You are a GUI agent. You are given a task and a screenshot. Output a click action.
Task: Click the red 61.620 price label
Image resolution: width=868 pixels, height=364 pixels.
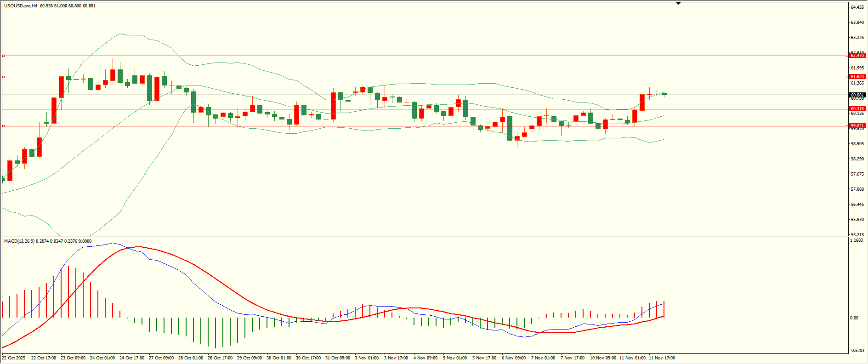[857, 77]
